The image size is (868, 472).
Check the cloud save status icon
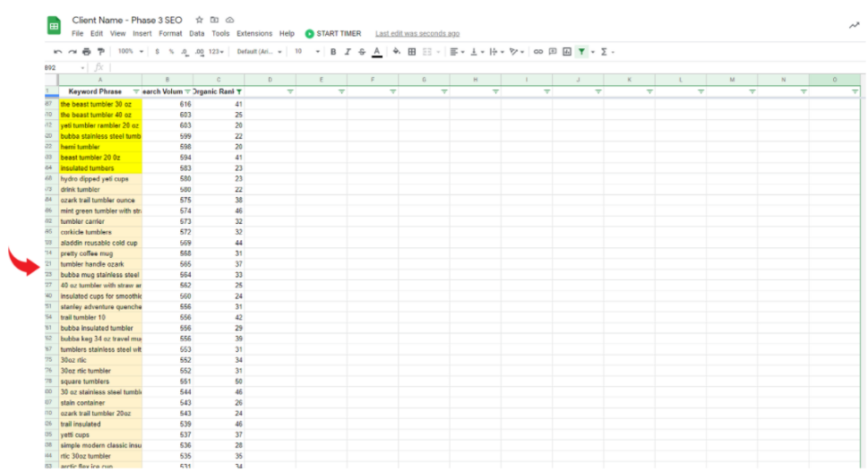click(229, 20)
